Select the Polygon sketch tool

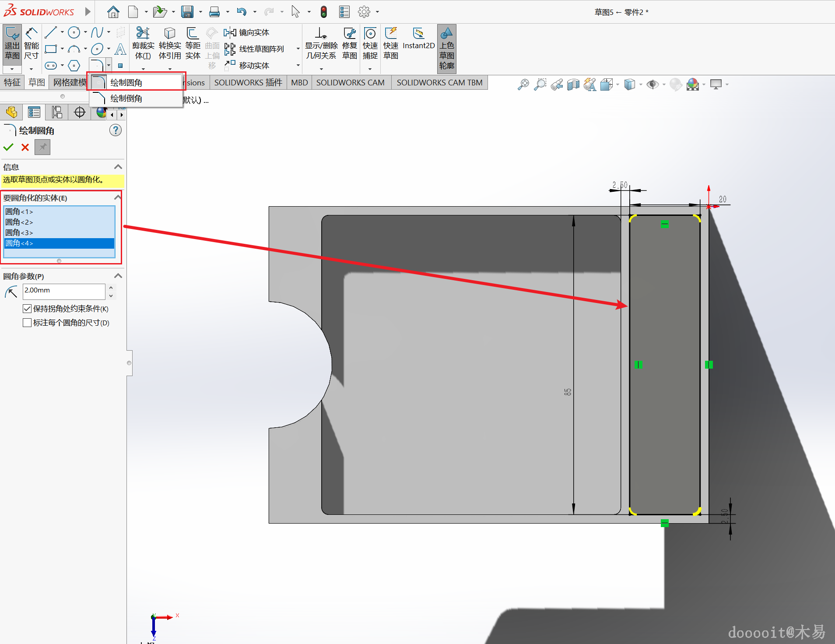74,66
